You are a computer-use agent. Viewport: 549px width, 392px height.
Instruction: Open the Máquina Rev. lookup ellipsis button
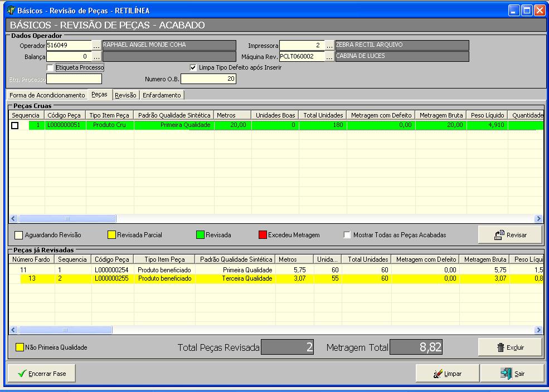point(329,57)
